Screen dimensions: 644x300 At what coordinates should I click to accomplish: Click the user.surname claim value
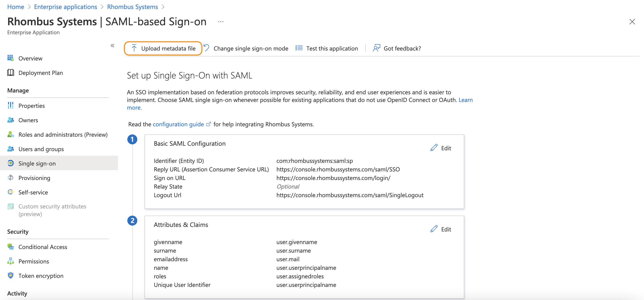294,251
